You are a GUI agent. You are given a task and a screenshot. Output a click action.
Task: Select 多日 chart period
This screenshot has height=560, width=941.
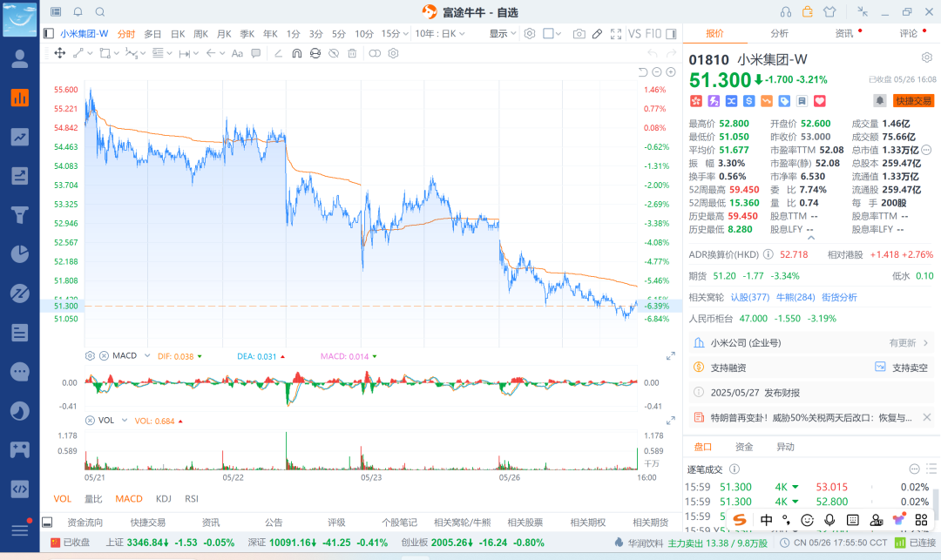(x=152, y=34)
